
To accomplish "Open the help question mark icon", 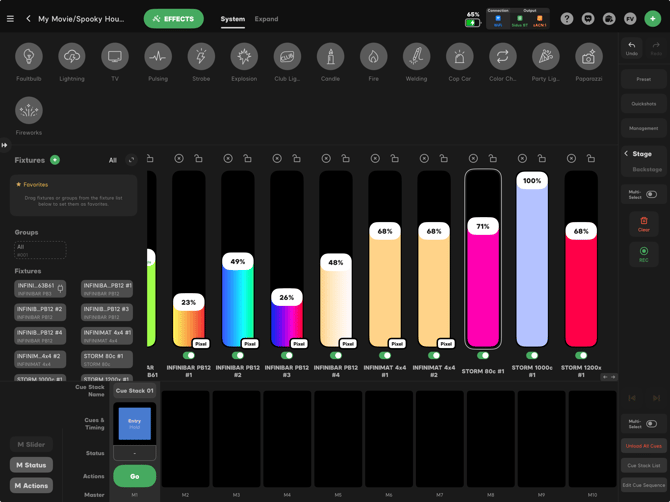I will click(x=567, y=19).
